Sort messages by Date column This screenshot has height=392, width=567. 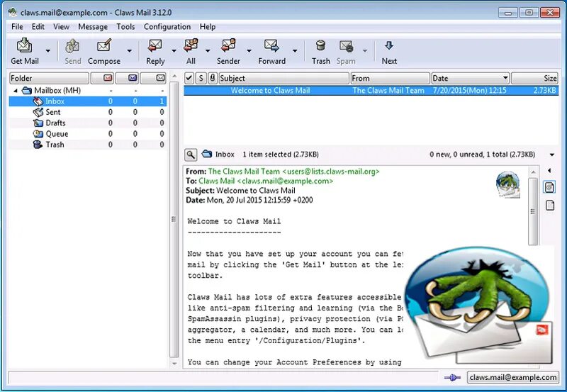pyautogui.click(x=470, y=78)
